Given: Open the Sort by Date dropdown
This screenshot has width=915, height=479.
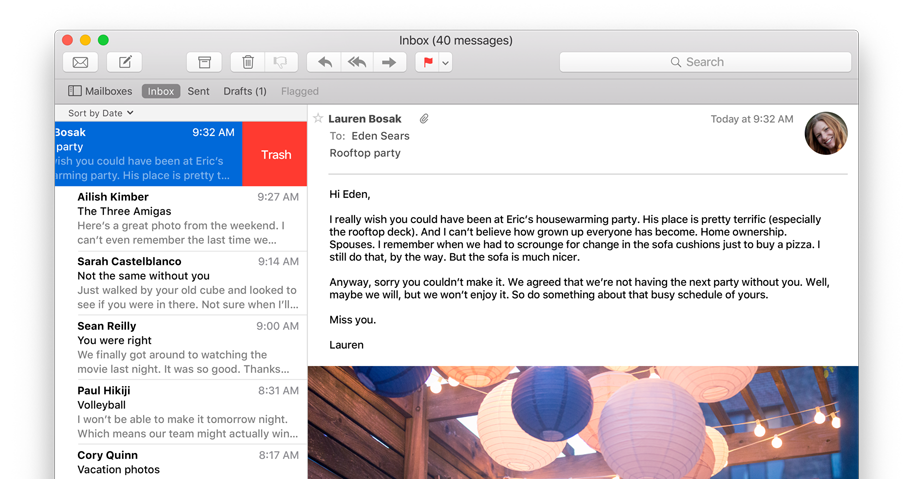Looking at the screenshot, I should [x=100, y=113].
